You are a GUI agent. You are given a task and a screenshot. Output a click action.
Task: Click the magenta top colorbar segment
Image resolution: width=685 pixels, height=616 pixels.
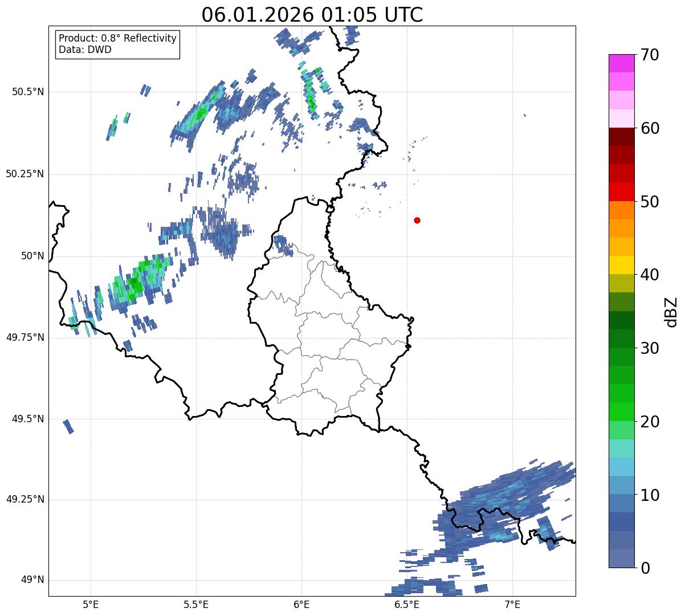(x=621, y=63)
